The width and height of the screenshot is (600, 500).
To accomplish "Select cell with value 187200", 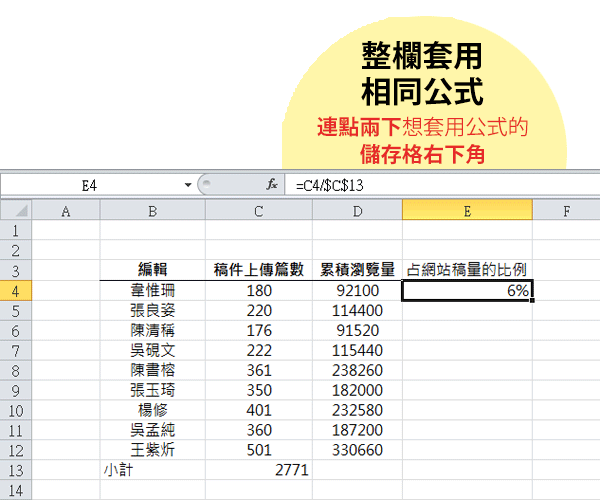I will click(357, 430).
